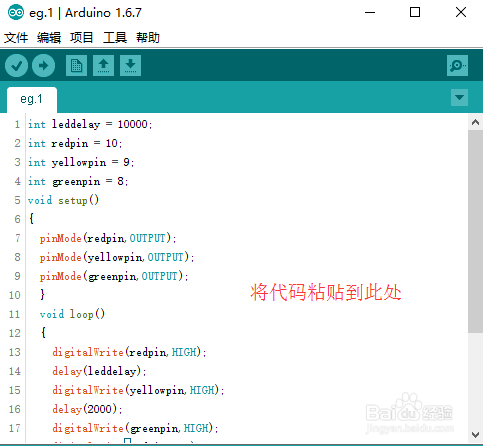Image resolution: width=483 pixels, height=446 pixels.
Task: Click 'digitalWrite(greenpin, HIGH);' line
Action: coord(135,428)
